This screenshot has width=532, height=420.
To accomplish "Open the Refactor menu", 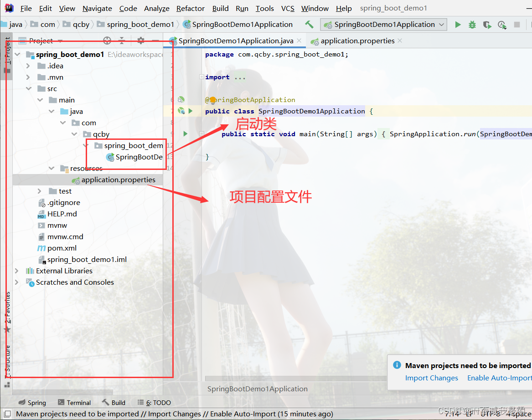I will (x=191, y=8).
